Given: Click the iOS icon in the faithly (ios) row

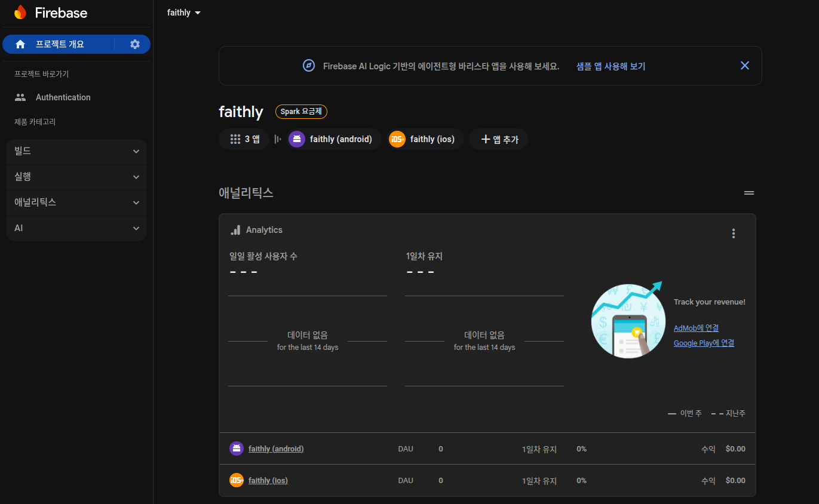Looking at the screenshot, I should click(237, 480).
